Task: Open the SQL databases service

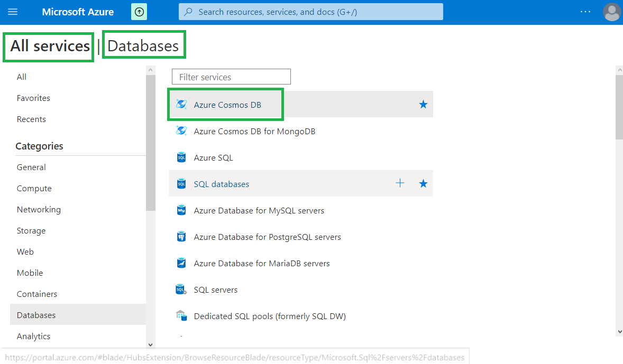Action: (221, 184)
